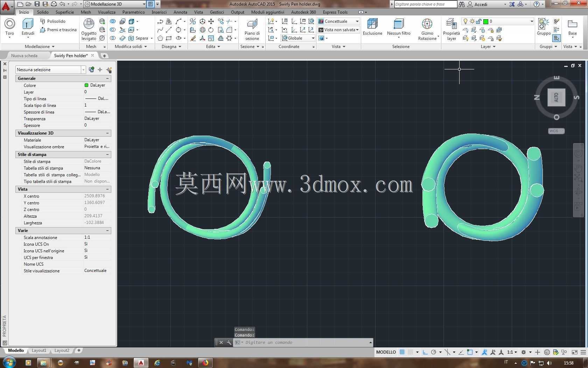588x368 pixels.
Task: Click the green layer color square in Layer panel
Action: 485,21
